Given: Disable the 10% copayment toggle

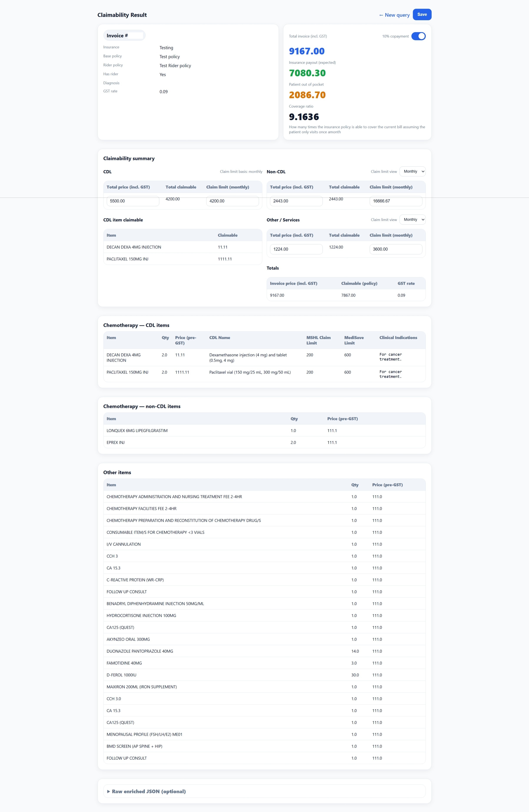Looking at the screenshot, I should (x=419, y=36).
